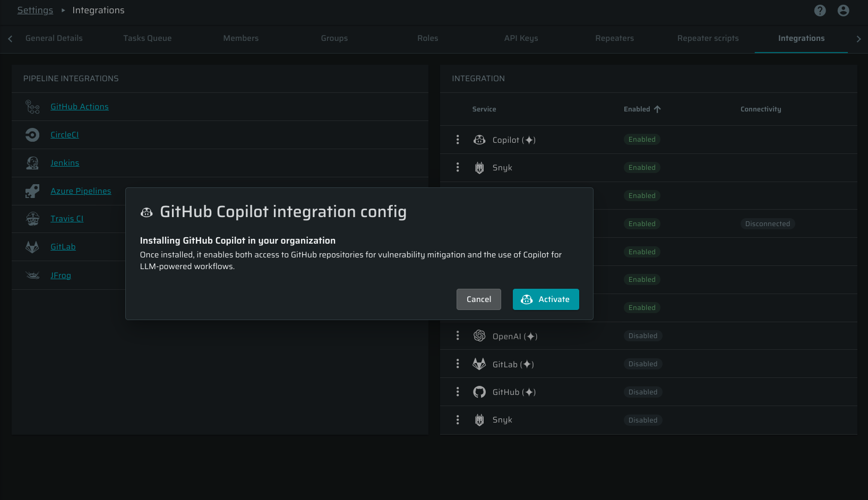The height and width of the screenshot is (500, 868).
Task: Click the GitHub Octocat icon
Action: click(479, 392)
